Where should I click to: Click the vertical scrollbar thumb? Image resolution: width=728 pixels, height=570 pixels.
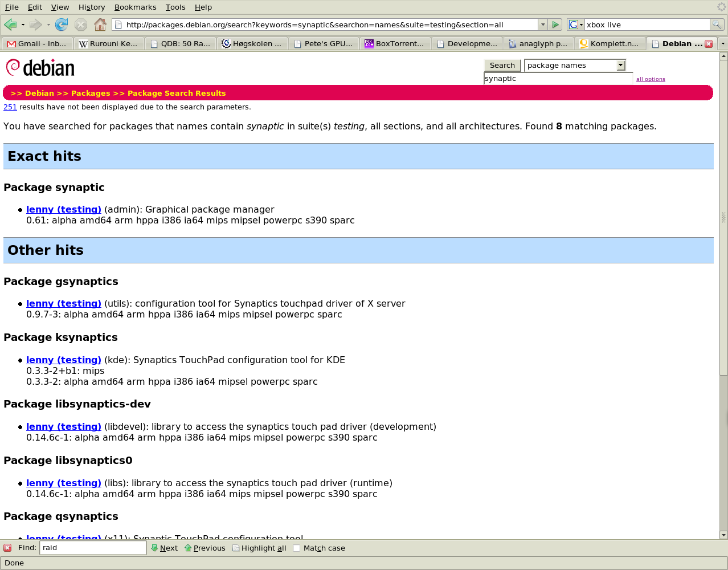click(x=723, y=217)
